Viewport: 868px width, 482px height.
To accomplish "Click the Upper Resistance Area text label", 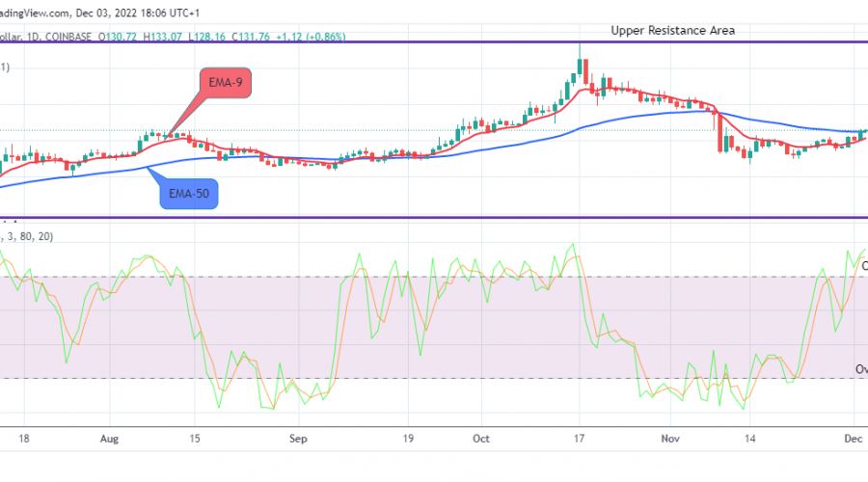I will click(x=672, y=31).
